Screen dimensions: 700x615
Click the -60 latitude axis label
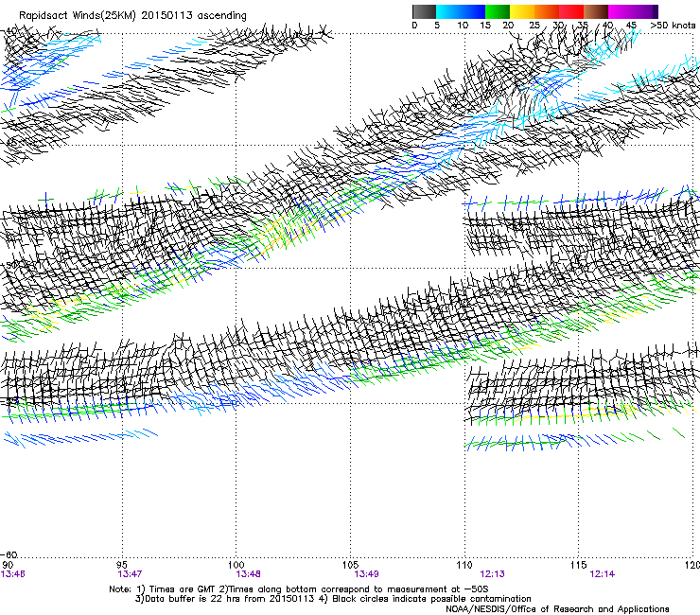point(9,555)
